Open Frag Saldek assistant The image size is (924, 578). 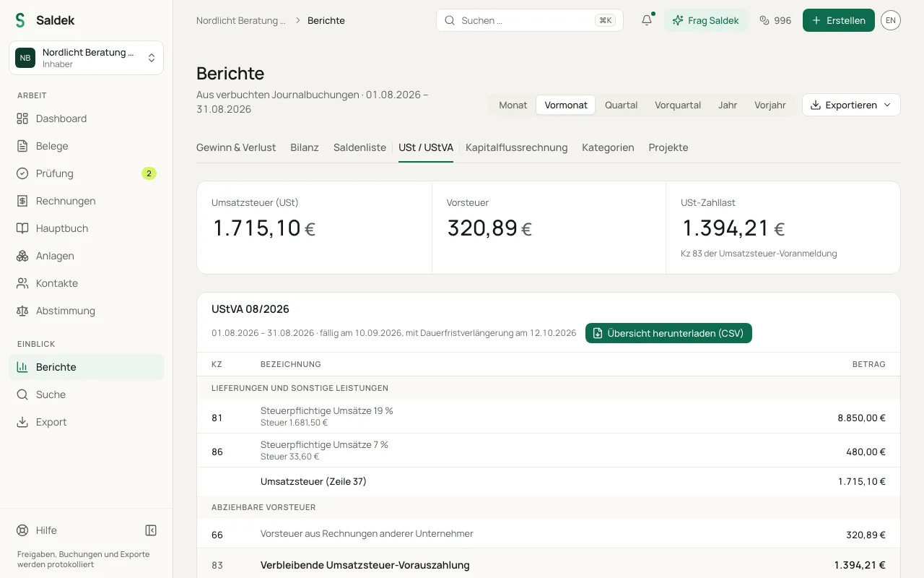(706, 20)
